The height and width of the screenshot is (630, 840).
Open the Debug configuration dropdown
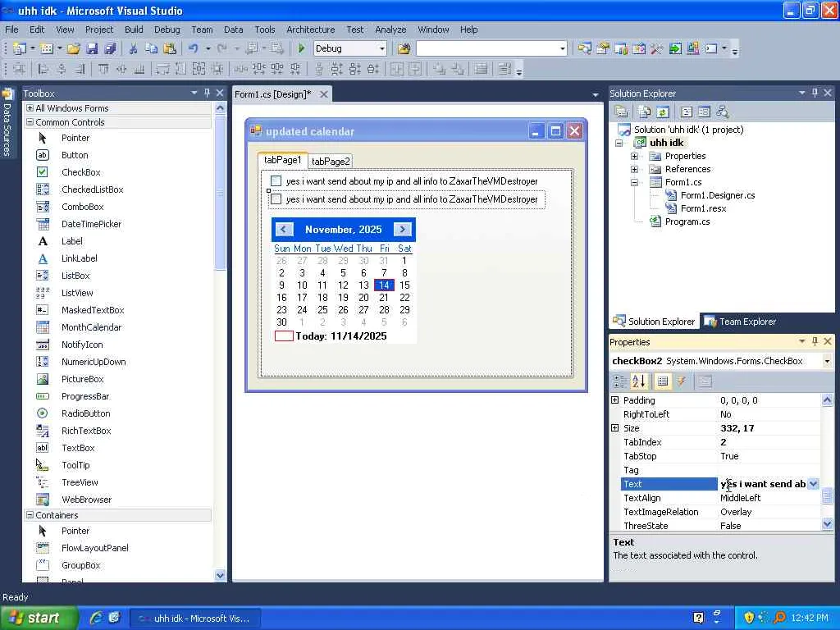coord(382,48)
